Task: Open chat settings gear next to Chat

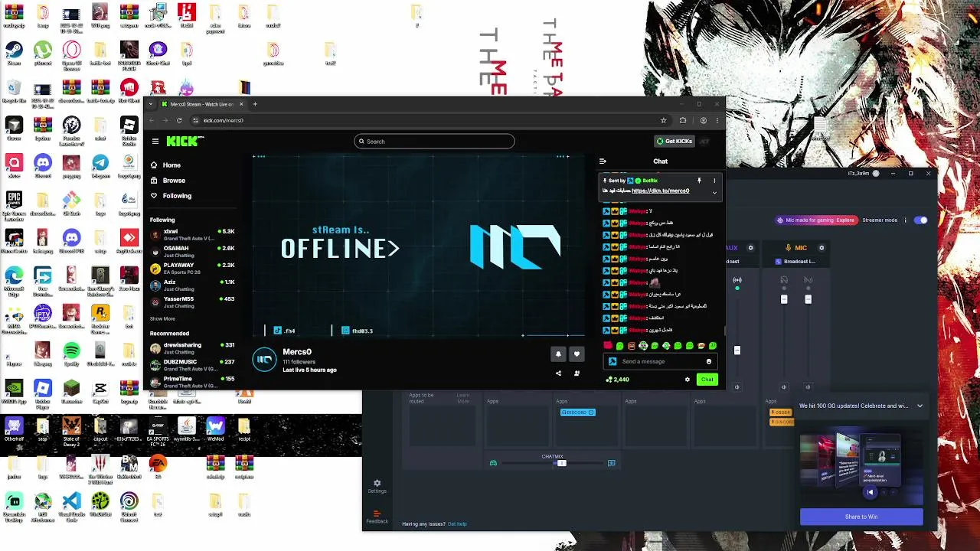Action: point(687,380)
